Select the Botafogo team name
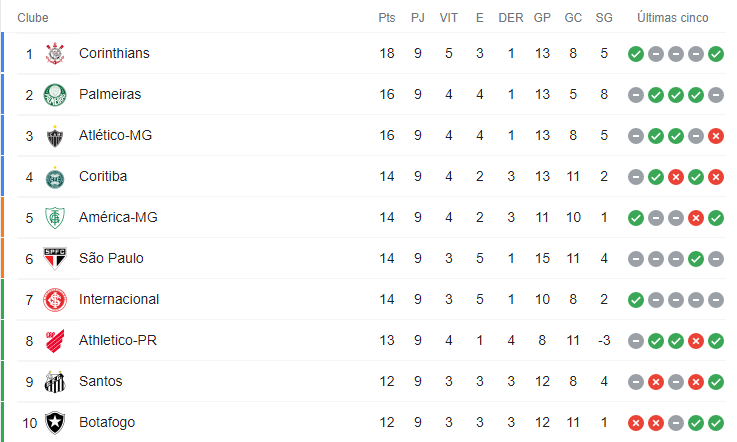Screen dimensions: 737x442 click(107, 422)
